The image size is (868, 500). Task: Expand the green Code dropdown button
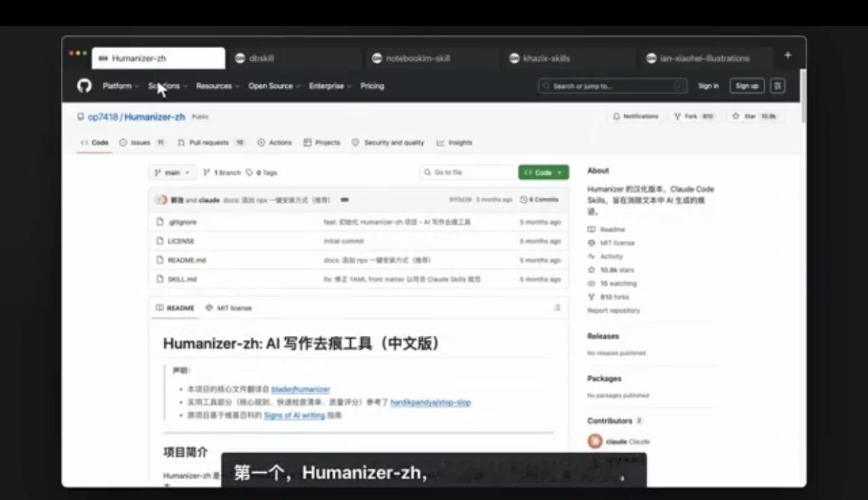[x=543, y=172]
